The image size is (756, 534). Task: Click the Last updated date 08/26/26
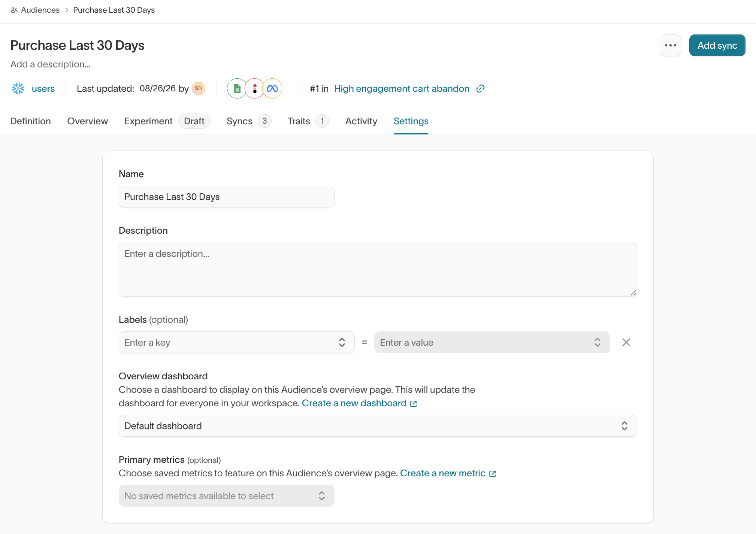click(158, 88)
